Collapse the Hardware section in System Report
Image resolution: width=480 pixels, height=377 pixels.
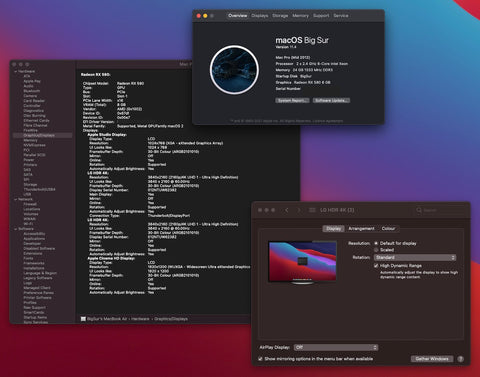point(15,71)
